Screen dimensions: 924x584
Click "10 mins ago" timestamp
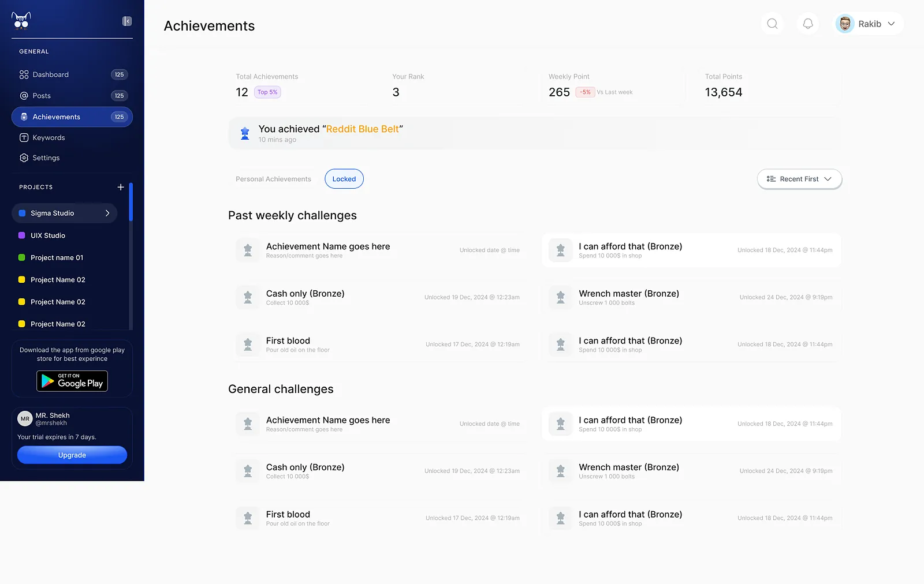coord(277,140)
